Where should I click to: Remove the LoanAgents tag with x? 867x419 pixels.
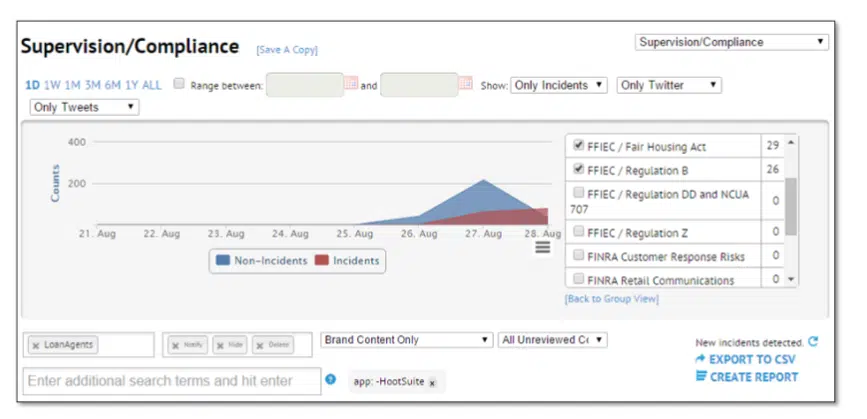[36, 345]
